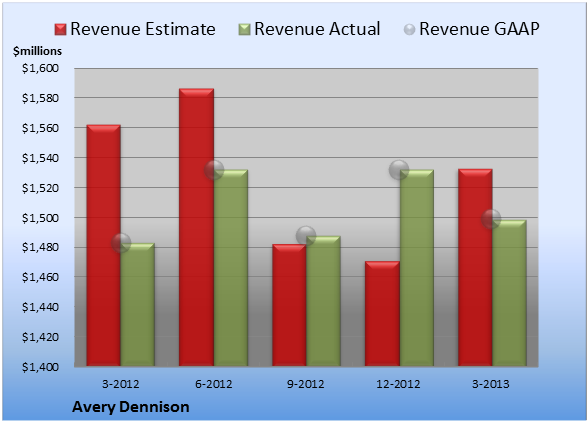Viewport: 588px width, 422px height.
Task: Click the GAAP sphere marker for 9-2012
Action: (306, 236)
